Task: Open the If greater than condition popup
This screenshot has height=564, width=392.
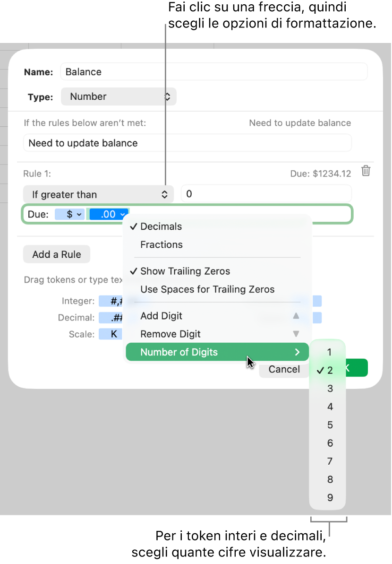Action: (98, 194)
